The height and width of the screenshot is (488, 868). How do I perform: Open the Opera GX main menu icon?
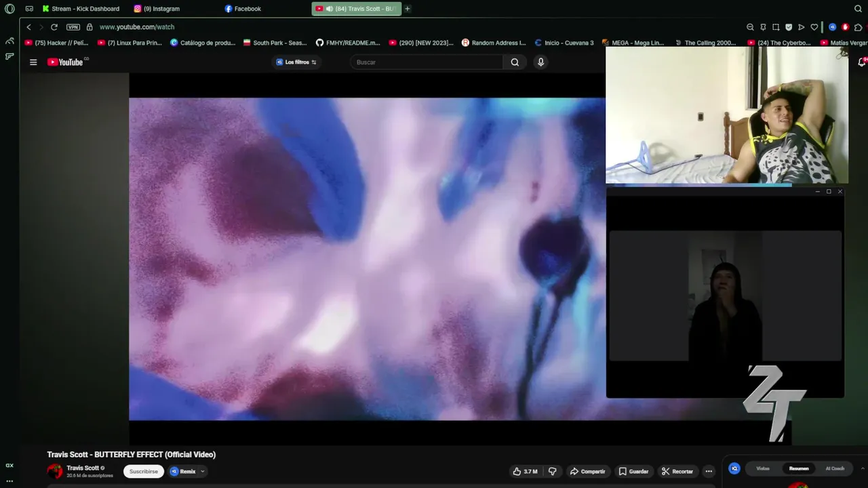(9, 9)
